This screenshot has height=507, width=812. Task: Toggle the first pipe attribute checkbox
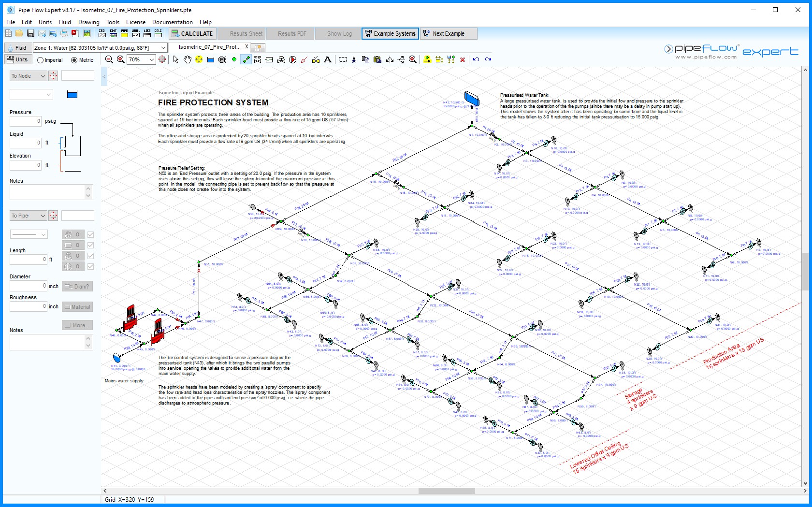point(90,234)
